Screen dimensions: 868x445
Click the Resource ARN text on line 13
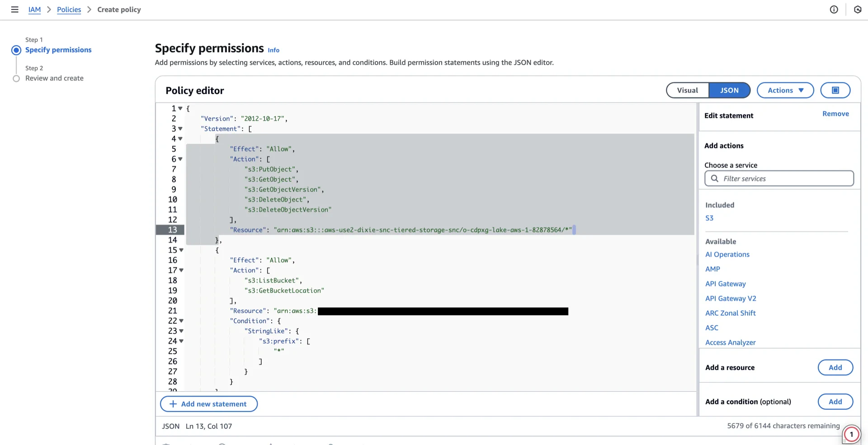coord(423,230)
